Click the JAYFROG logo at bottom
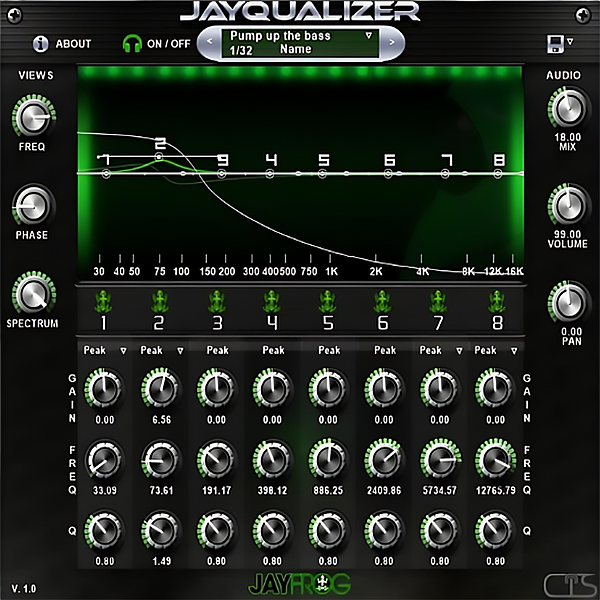600x600 pixels. pos(300,584)
